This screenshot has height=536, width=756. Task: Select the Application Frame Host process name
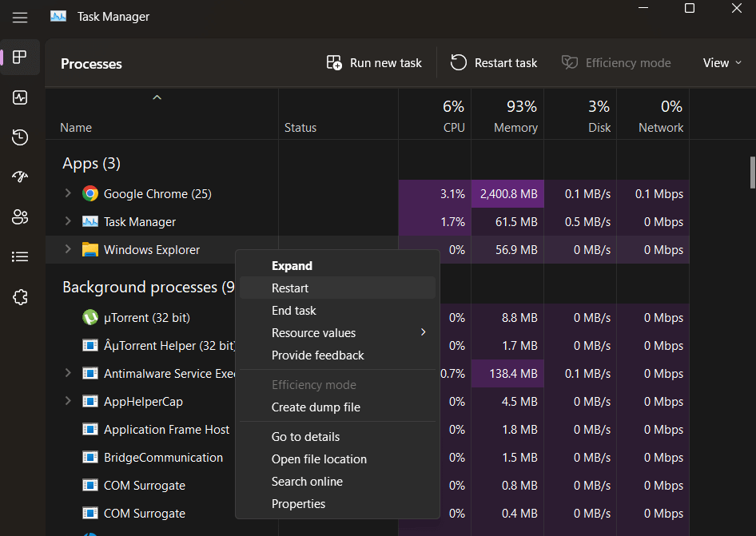coord(166,430)
